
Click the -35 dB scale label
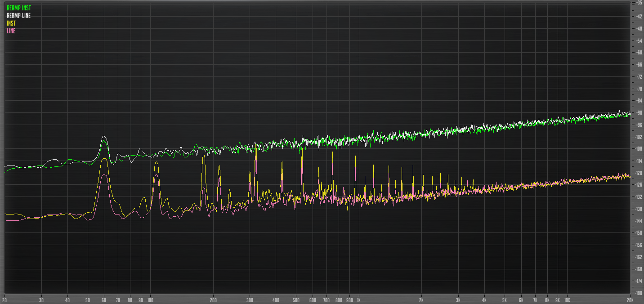(x=638, y=4)
